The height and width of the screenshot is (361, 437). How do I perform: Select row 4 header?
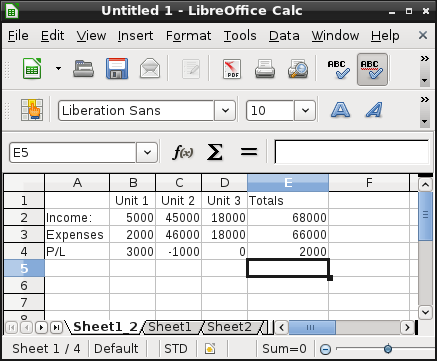pyautogui.click(x=24, y=251)
